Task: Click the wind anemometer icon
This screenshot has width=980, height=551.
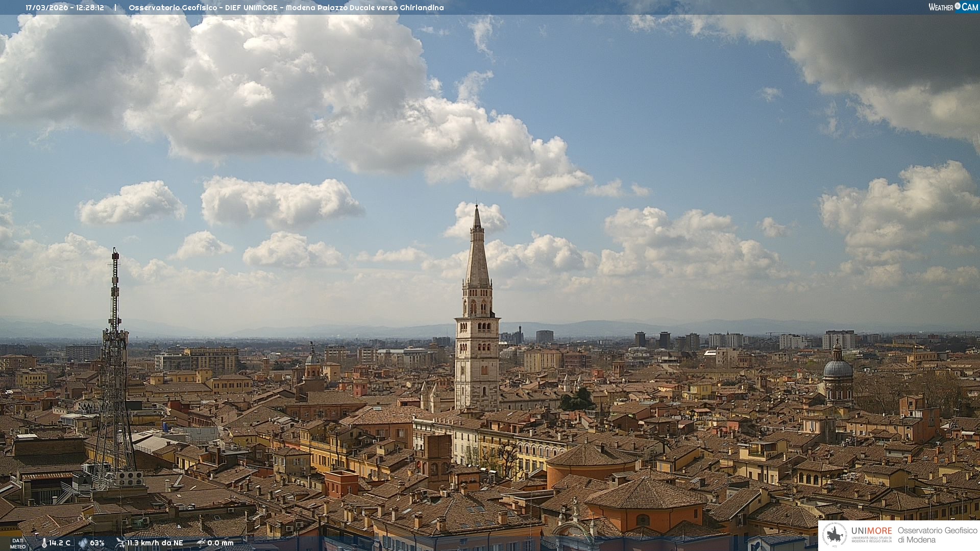Action: 120,543
